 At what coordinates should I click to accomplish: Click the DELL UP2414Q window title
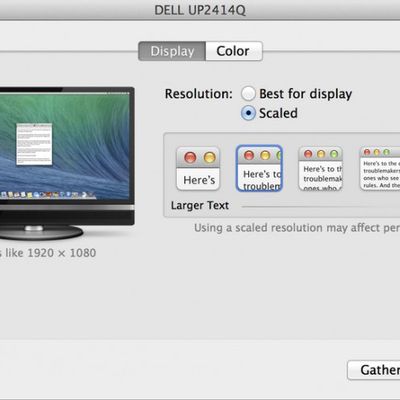[x=200, y=10]
